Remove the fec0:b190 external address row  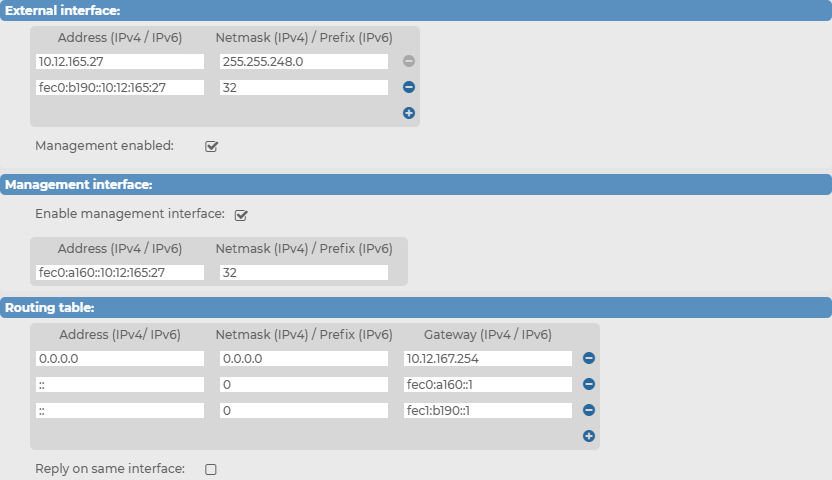(409, 87)
